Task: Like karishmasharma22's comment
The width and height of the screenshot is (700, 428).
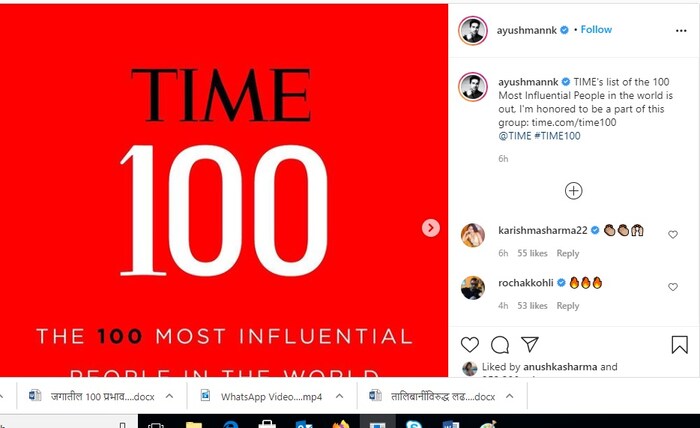Action: coord(673,235)
